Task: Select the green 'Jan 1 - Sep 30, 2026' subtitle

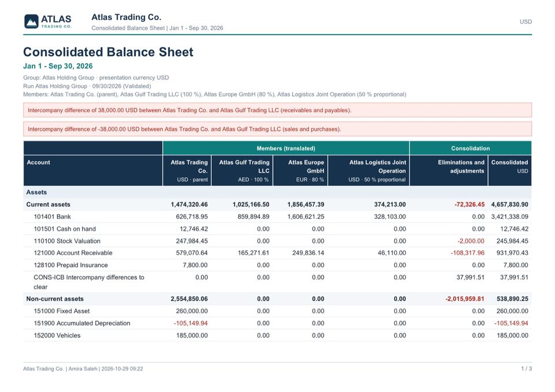Action: point(58,66)
